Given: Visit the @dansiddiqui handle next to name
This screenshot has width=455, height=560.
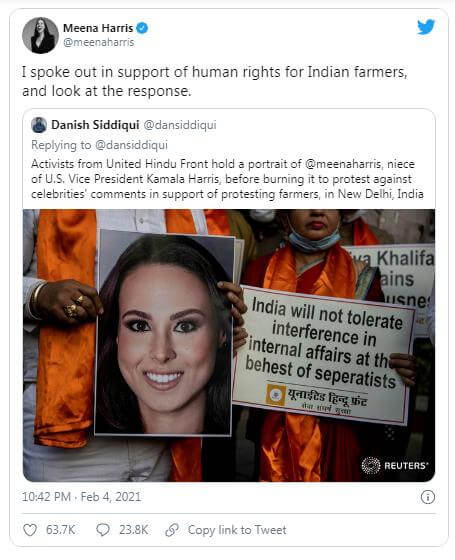Looking at the screenshot, I should tap(180, 125).
